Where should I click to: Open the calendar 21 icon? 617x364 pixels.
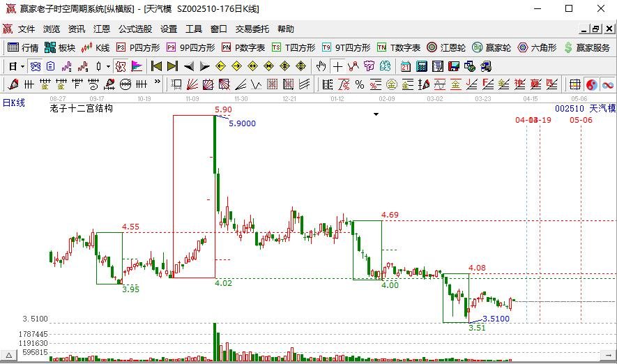click(x=406, y=66)
